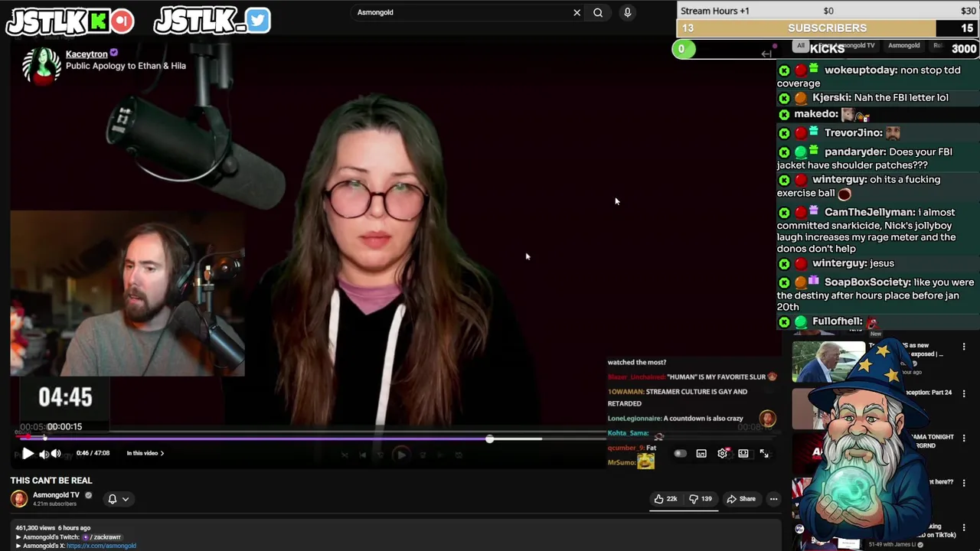Expand the notification options chevron
Screen dimensions: 980x551
[x=126, y=499]
